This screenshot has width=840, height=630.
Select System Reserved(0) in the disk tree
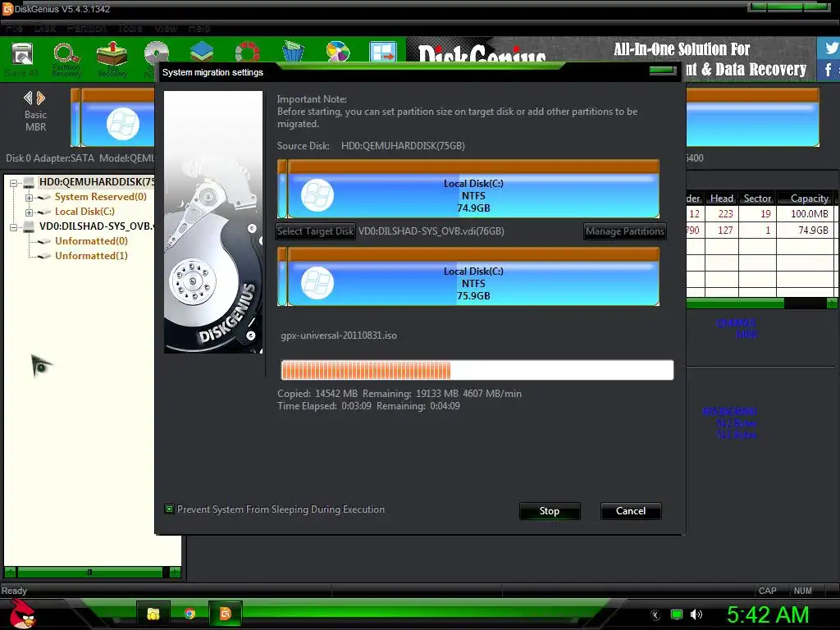pyautogui.click(x=101, y=197)
